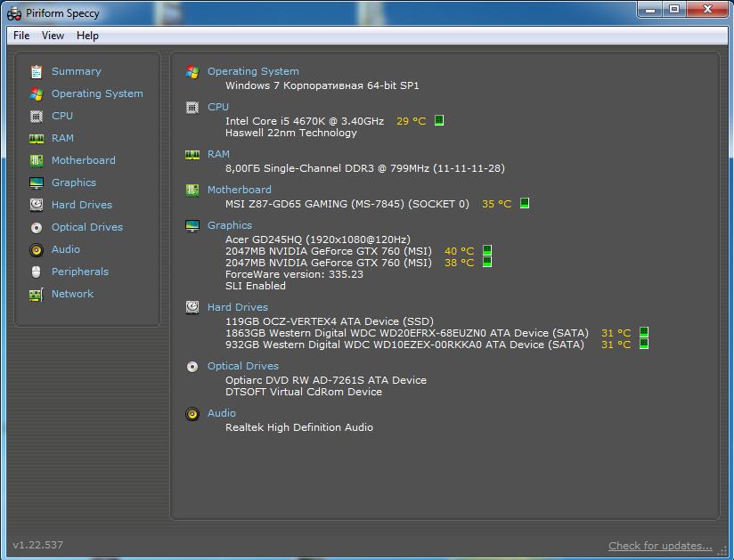734x560 pixels.
Task: Click the window resize grip in corner
Action: (722, 551)
